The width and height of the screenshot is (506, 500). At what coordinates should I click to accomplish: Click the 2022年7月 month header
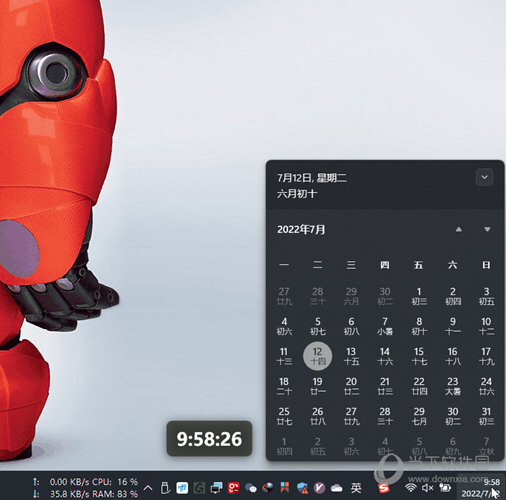[x=301, y=229]
